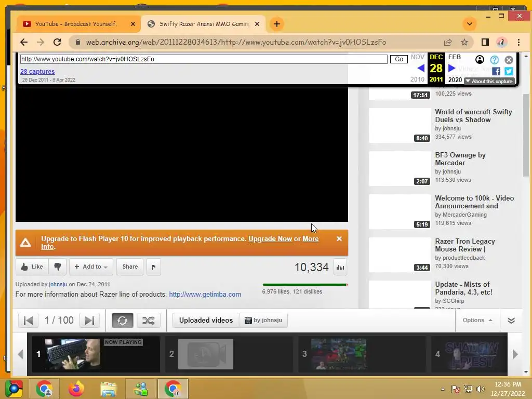Click Uploaded videos button
532x399 pixels.
tap(206, 320)
